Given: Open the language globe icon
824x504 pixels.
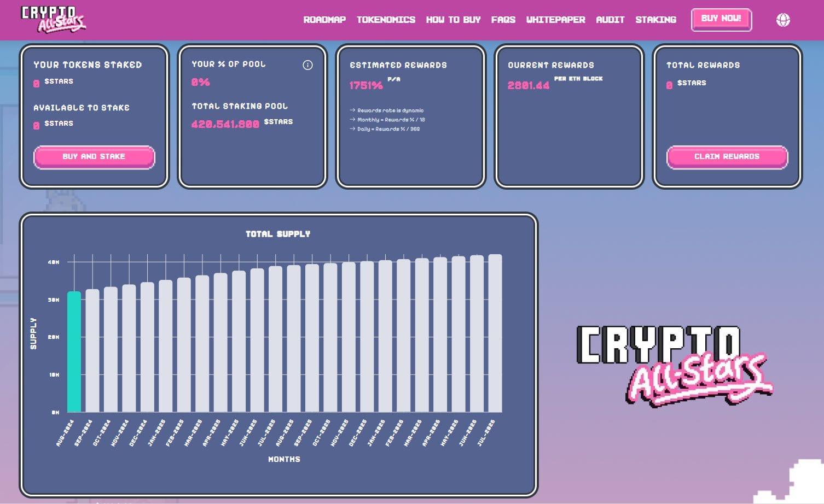Looking at the screenshot, I should click(x=783, y=20).
